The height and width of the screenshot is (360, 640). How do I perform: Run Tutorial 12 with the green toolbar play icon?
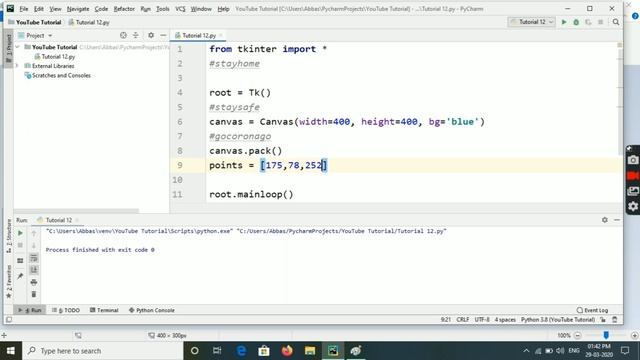[x=564, y=22]
